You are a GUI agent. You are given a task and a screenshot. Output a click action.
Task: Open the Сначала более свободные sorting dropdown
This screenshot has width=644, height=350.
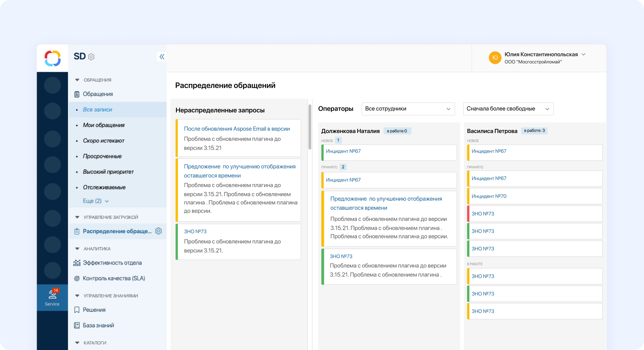(508, 109)
